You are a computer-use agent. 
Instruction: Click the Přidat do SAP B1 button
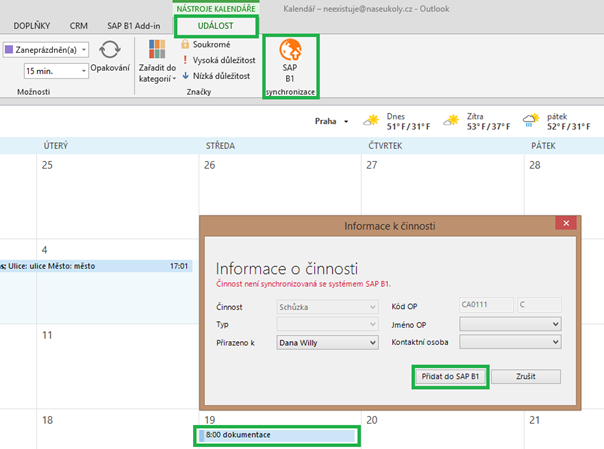pos(450,377)
